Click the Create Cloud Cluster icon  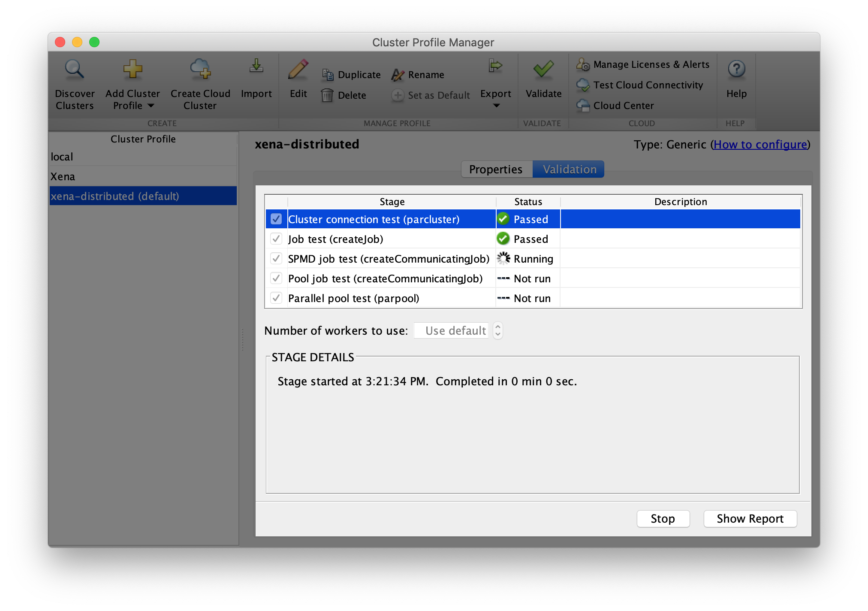(200, 69)
